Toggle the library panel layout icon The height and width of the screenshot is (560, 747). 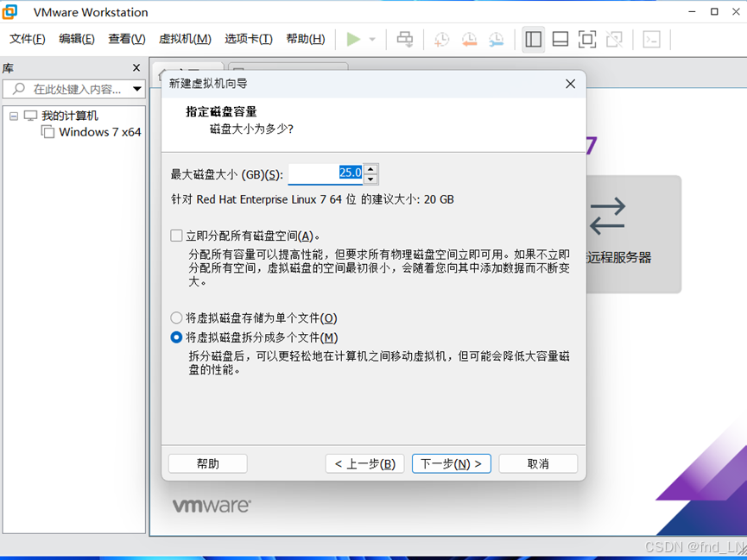533,39
